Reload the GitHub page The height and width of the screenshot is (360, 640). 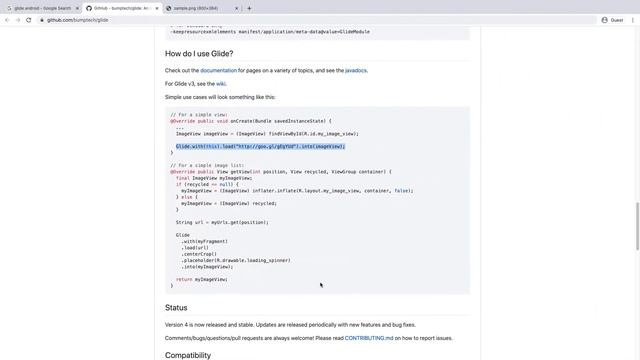(x=29, y=20)
